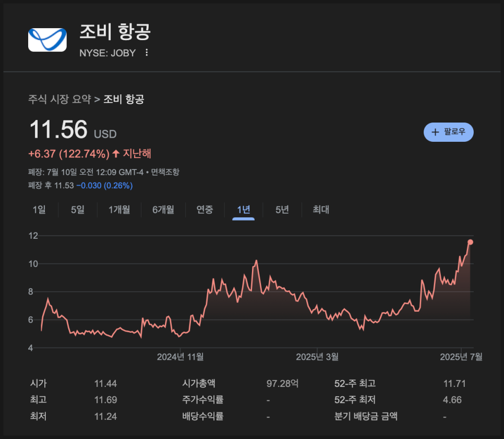Click the 팔로우 follow button
Image resolution: width=504 pixels, height=439 pixels.
point(448,132)
